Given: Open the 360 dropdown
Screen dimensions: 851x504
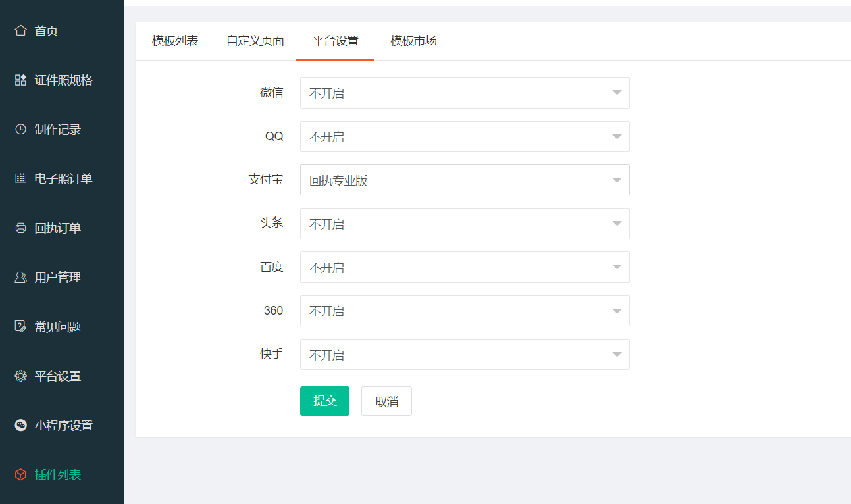Looking at the screenshot, I should pos(465,311).
